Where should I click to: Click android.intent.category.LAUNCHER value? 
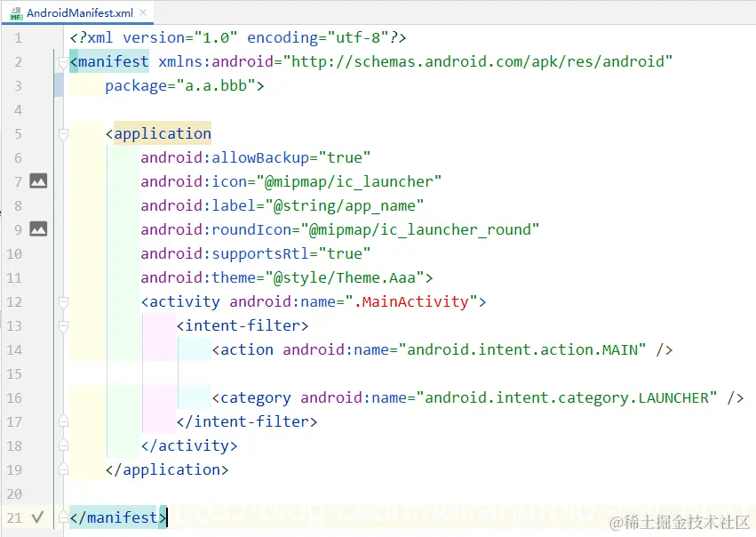pyautogui.click(x=567, y=398)
